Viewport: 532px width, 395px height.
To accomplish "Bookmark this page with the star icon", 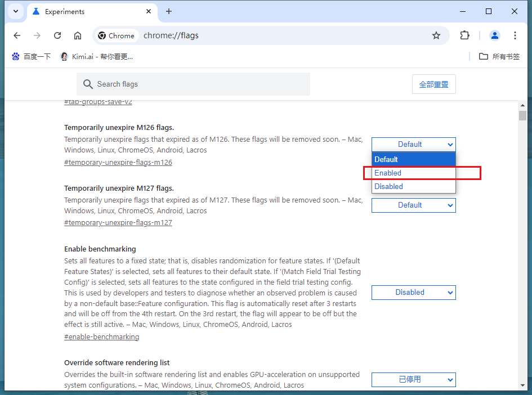I will click(436, 35).
